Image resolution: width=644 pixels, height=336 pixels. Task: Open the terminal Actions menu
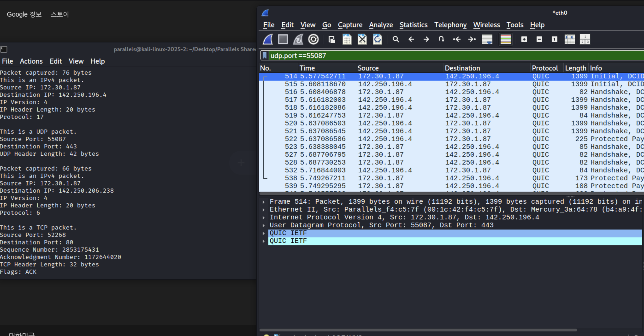coord(31,61)
